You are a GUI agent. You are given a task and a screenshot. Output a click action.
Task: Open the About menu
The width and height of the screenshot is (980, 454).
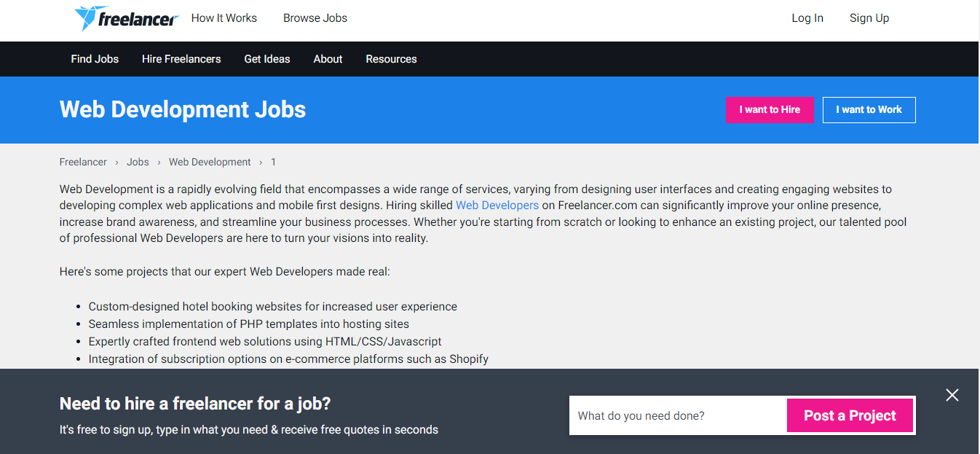[328, 59]
